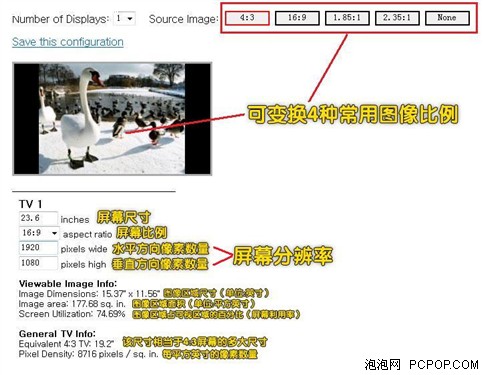Focus the screen size inches field

tap(38, 218)
